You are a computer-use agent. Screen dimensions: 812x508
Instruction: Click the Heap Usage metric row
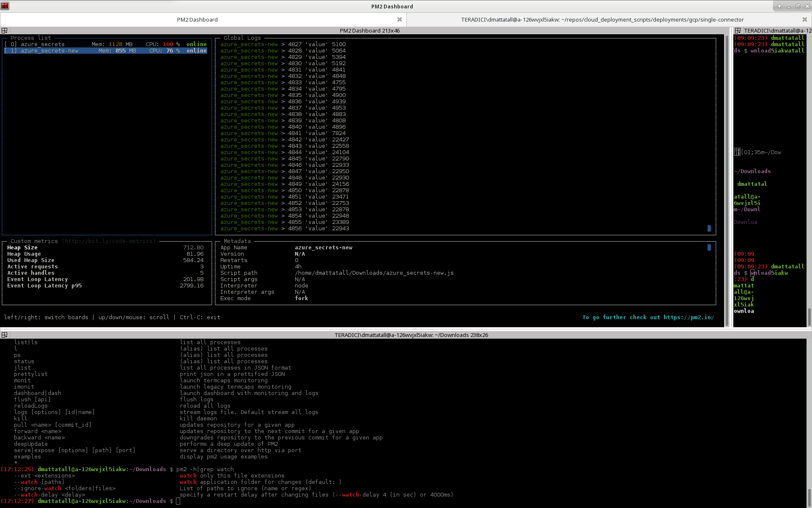pyautogui.click(x=105, y=254)
